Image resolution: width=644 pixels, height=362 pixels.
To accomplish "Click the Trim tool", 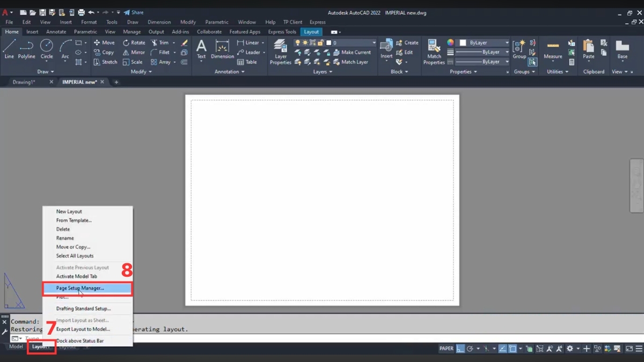I will click(x=160, y=42).
